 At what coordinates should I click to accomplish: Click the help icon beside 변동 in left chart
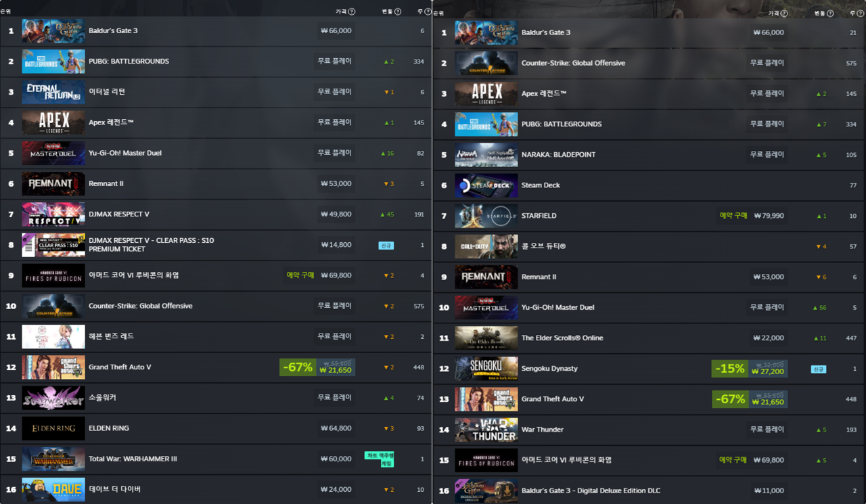tap(397, 12)
